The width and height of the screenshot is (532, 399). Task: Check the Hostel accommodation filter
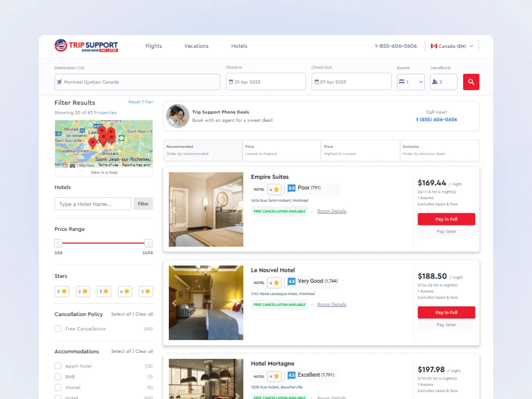coord(58,387)
